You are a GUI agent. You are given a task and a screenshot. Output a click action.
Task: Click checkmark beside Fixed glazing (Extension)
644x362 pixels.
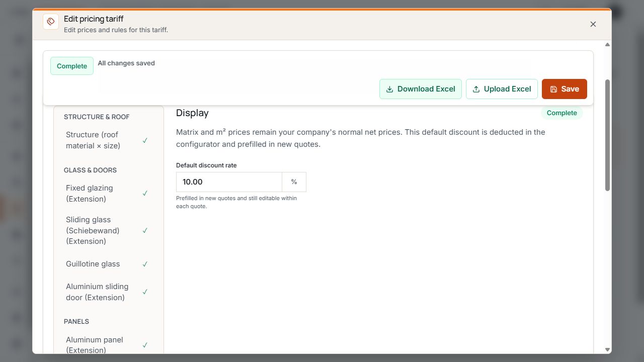145,193
